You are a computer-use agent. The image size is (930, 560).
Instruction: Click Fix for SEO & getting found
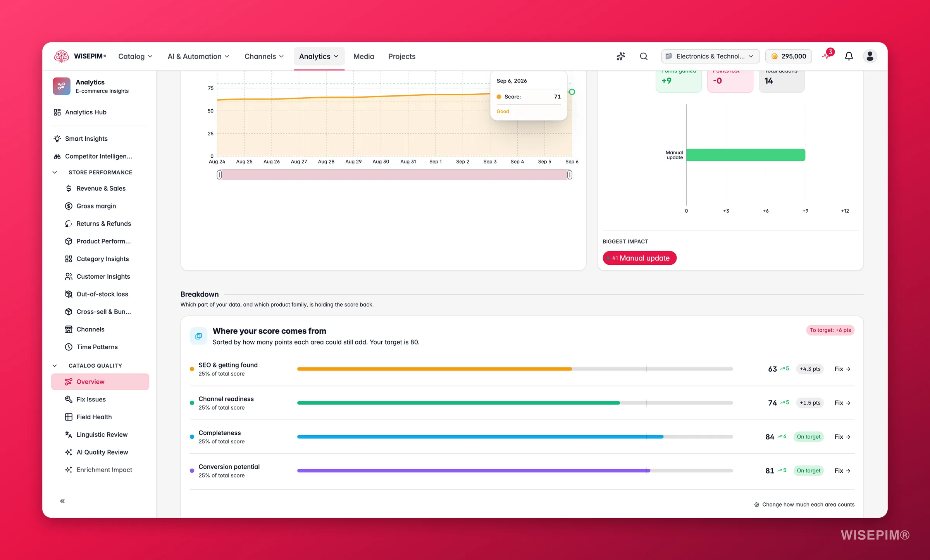pos(842,369)
